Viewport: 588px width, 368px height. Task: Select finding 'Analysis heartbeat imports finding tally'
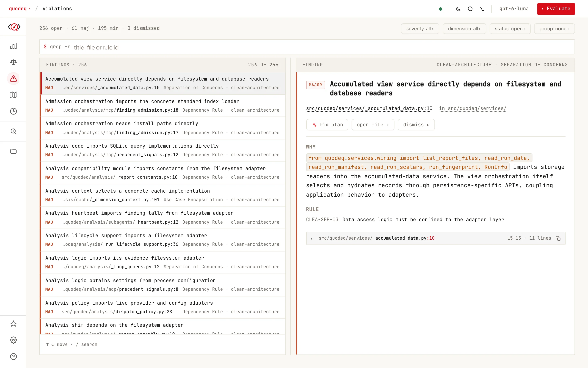(162, 218)
